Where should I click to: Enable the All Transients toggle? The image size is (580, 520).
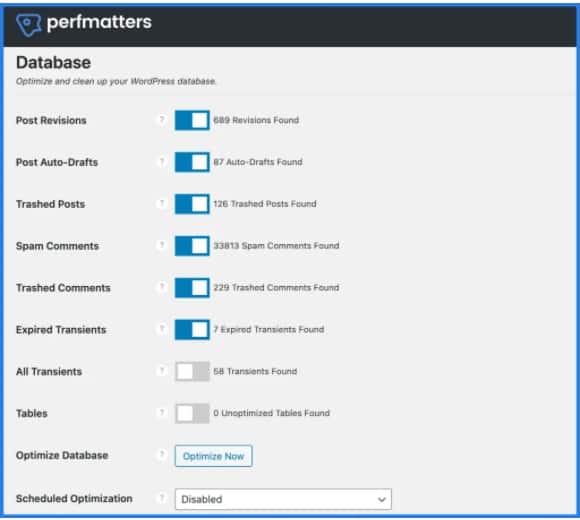[x=192, y=371]
